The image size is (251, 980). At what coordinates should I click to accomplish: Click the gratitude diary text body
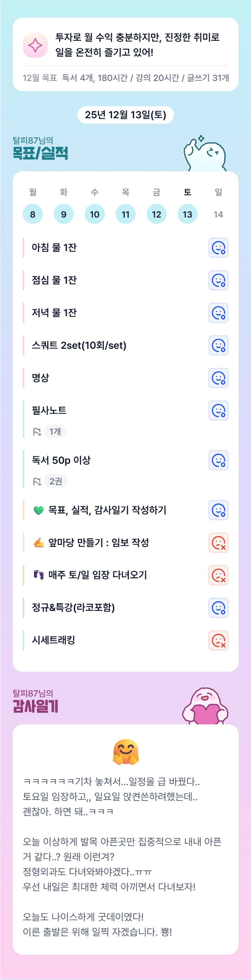coord(122,857)
